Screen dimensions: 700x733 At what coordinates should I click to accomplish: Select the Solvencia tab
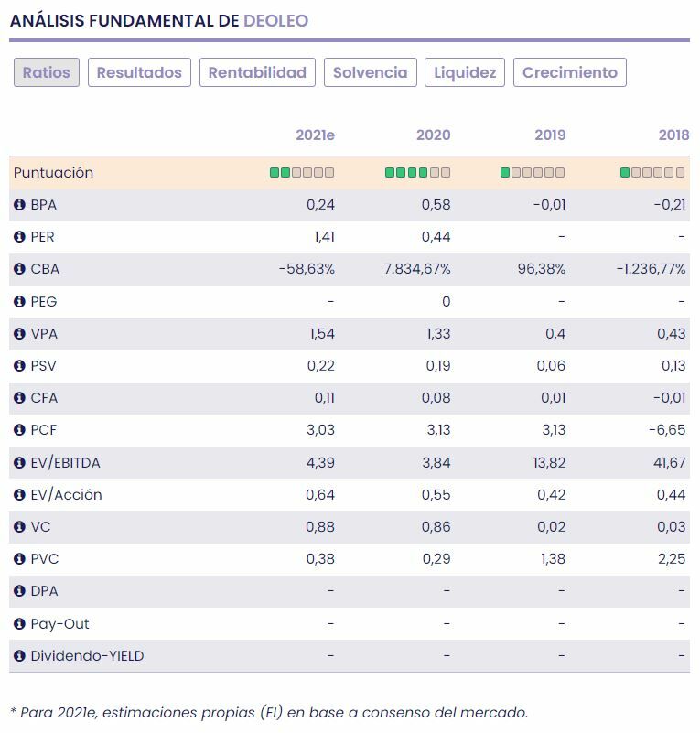point(370,72)
